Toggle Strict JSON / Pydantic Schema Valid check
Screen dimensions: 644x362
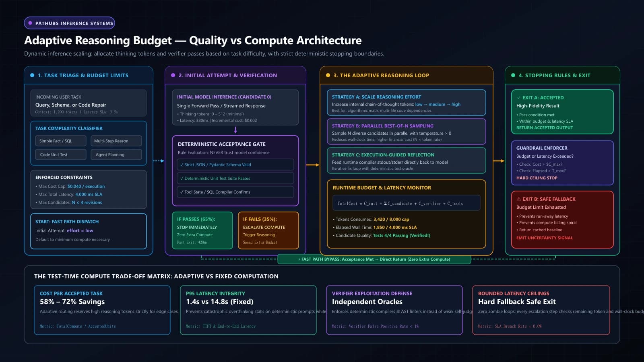235,165
